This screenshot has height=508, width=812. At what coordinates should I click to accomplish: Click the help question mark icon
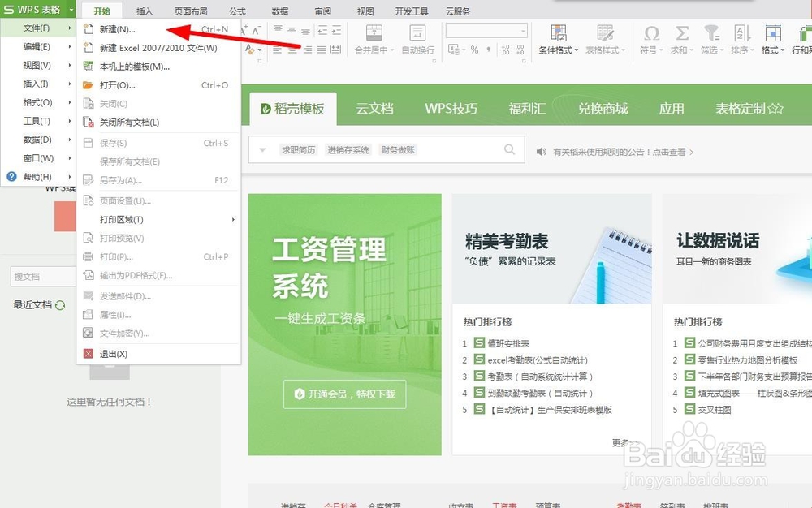[x=11, y=176]
